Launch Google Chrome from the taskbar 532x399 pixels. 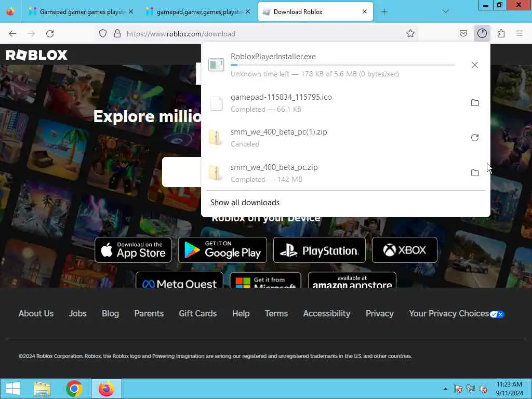(x=74, y=389)
